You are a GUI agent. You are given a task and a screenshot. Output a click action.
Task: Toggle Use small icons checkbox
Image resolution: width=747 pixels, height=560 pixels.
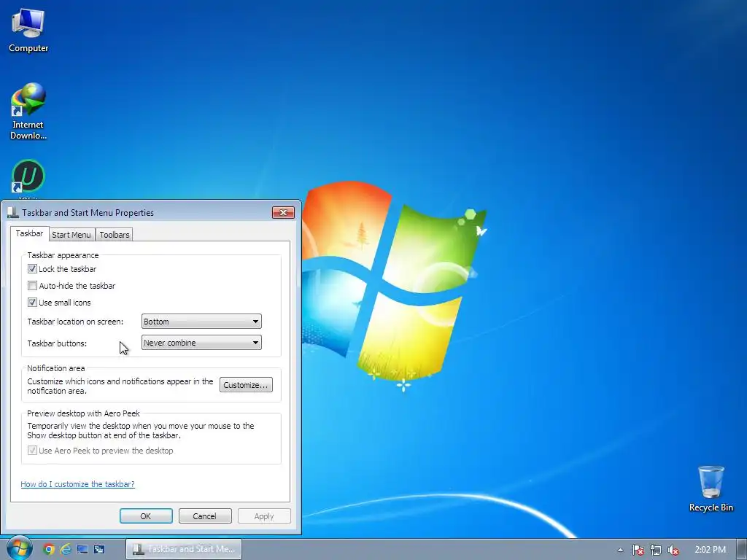pyautogui.click(x=32, y=303)
